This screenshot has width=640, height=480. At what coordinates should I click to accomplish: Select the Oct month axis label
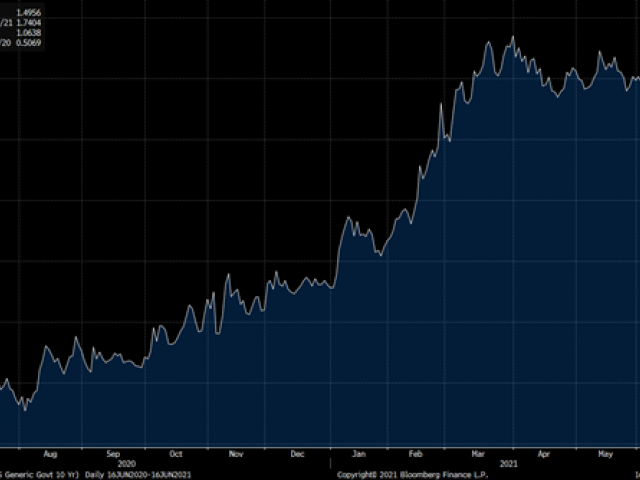(176, 453)
